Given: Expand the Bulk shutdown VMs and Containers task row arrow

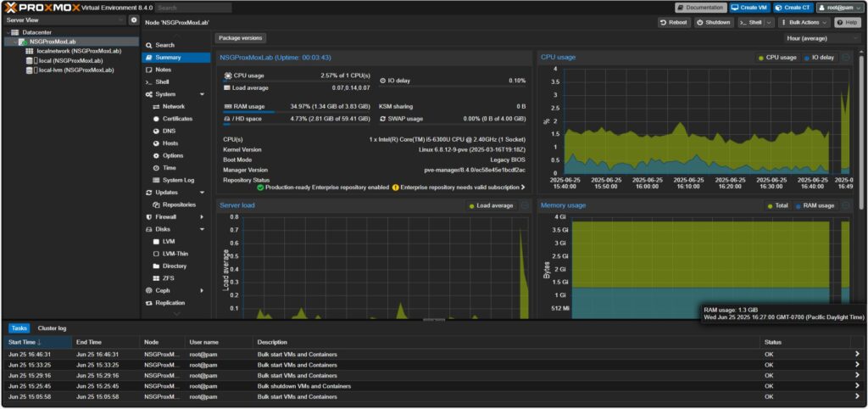Looking at the screenshot, I should point(857,386).
